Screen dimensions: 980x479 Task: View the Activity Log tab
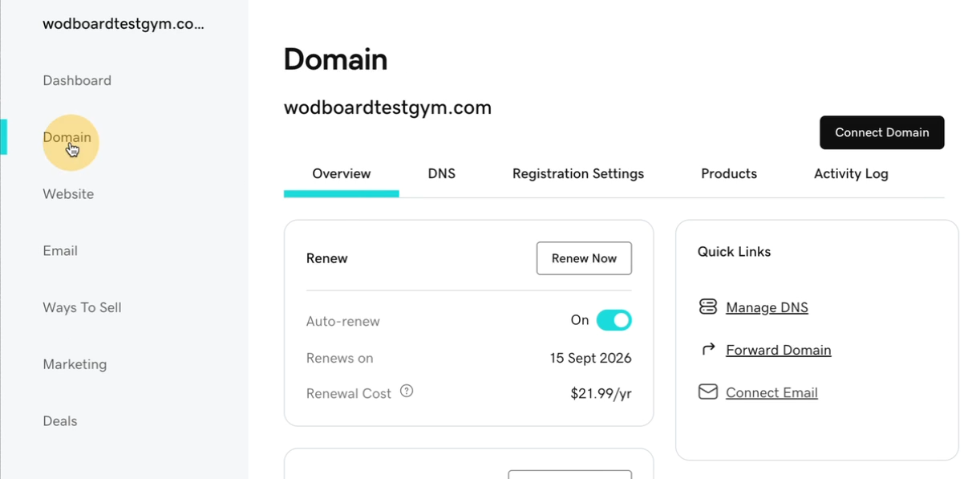click(x=851, y=173)
